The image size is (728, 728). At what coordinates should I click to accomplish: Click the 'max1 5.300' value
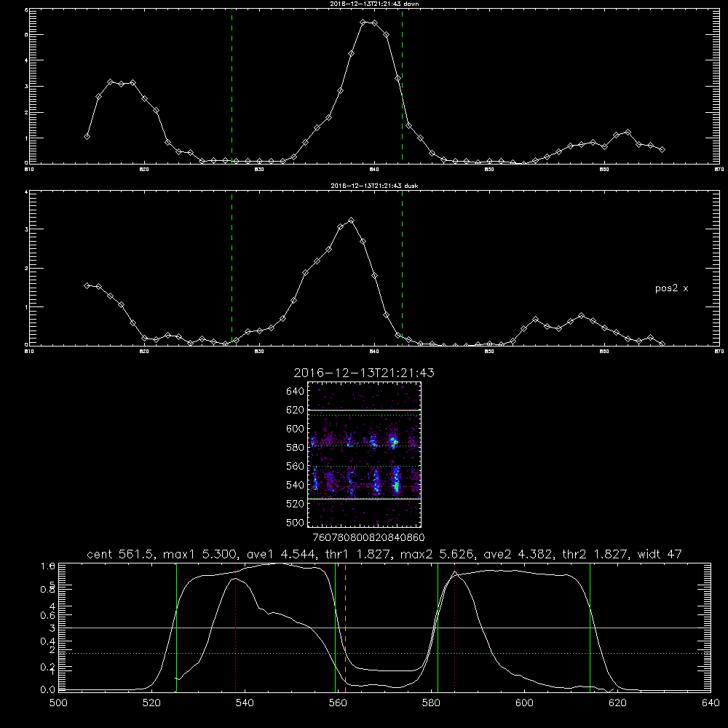pyautogui.click(x=199, y=554)
